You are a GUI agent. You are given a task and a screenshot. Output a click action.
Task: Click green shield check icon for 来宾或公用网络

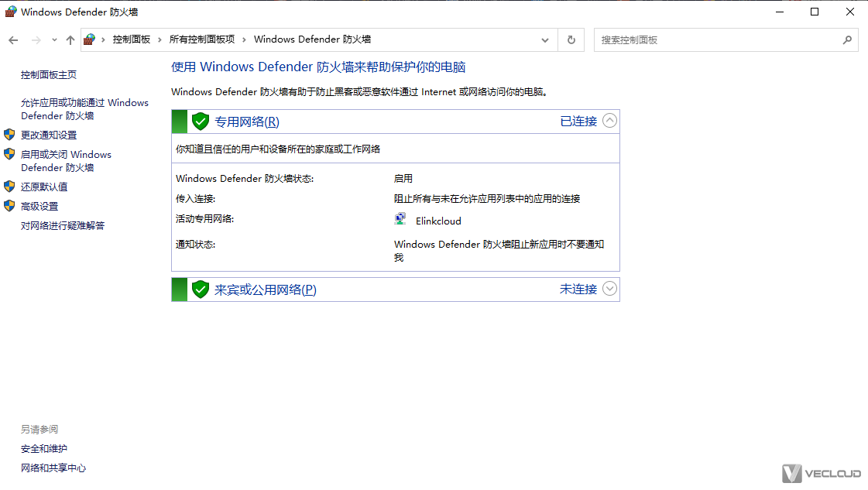[201, 289]
